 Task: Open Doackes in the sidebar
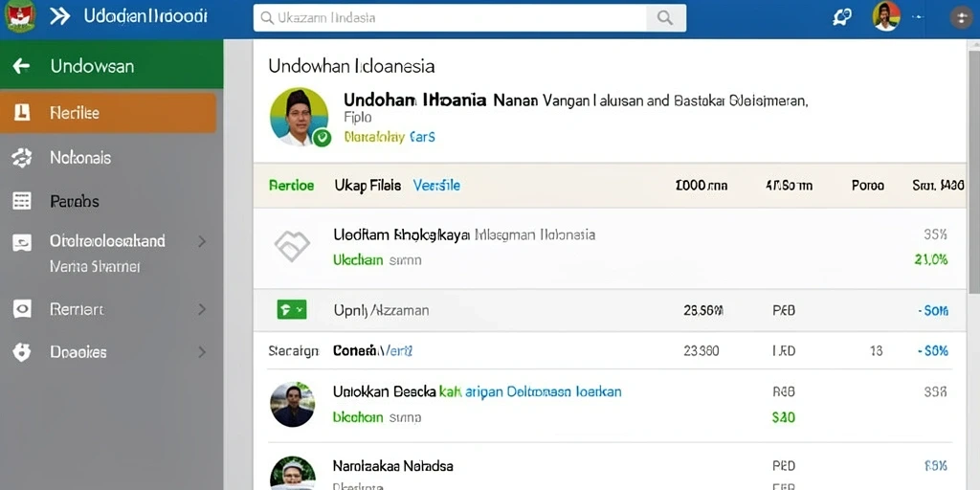78,352
